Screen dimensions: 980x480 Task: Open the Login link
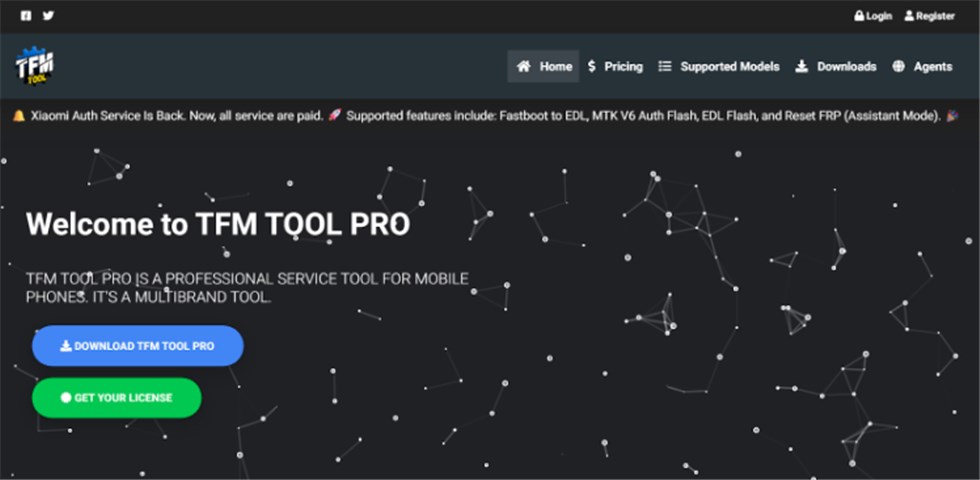[x=873, y=16]
